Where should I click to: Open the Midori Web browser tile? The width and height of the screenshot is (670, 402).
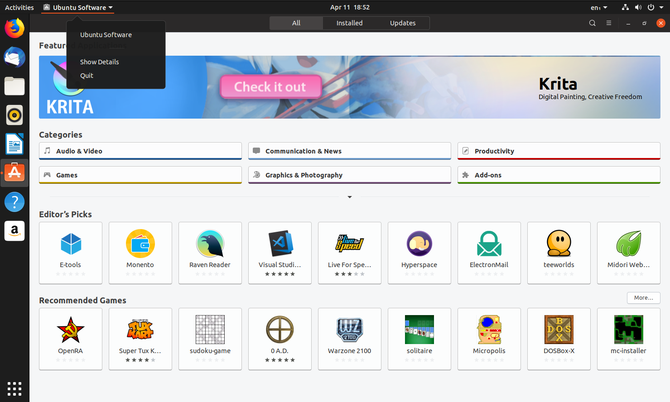point(629,252)
